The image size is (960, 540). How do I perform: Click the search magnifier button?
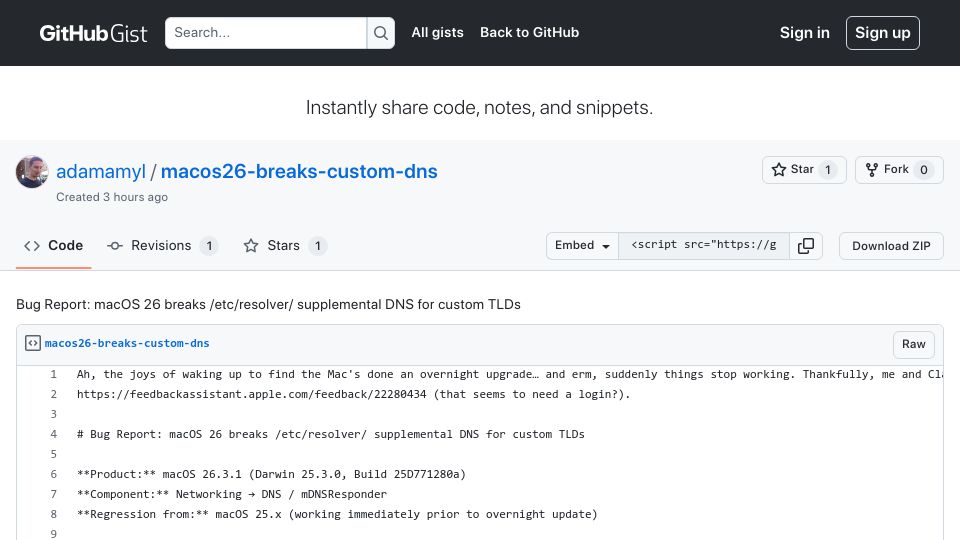coord(381,33)
